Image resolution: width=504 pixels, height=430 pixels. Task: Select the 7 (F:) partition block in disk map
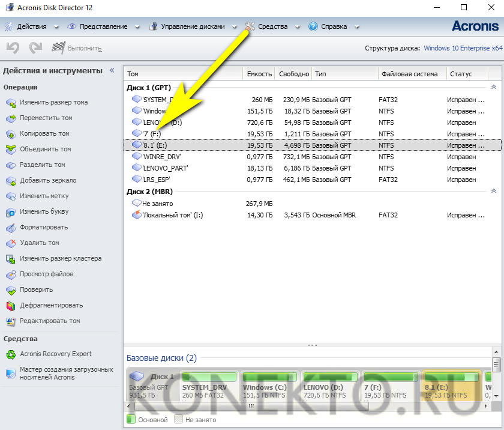389,387
